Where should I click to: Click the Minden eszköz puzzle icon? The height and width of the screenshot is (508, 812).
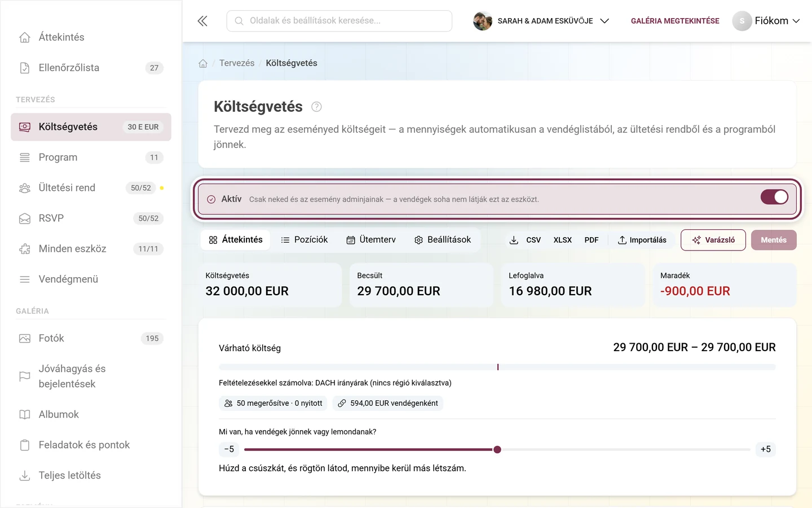25,249
